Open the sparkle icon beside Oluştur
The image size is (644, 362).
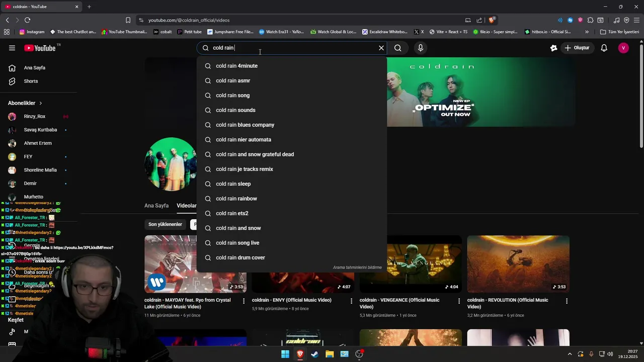click(554, 48)
